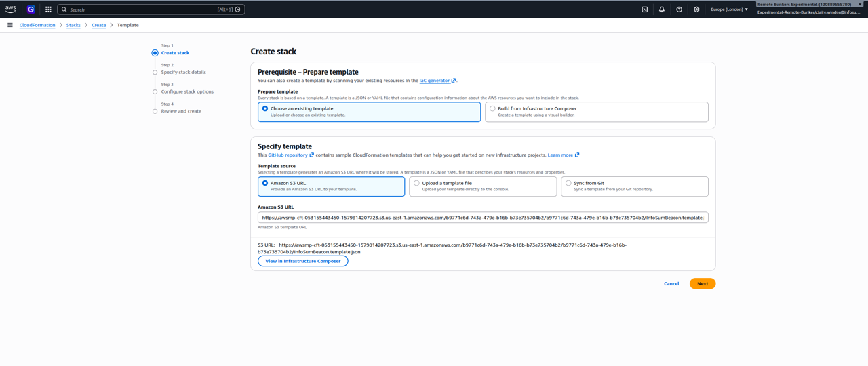
Task: Go to the Stacks breadcrumb
Action: point(73,25)
